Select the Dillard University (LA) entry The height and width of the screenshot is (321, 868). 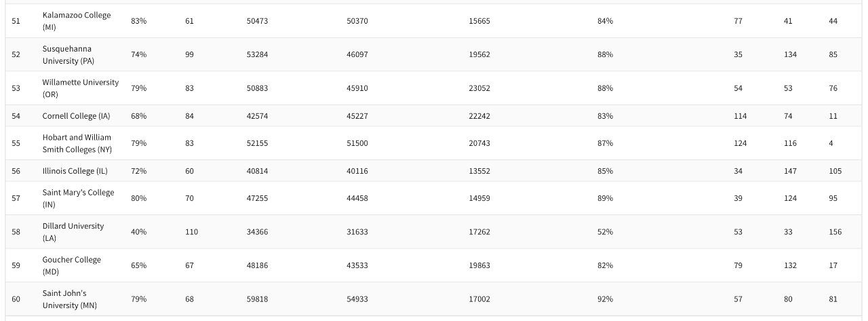[73, 232]
